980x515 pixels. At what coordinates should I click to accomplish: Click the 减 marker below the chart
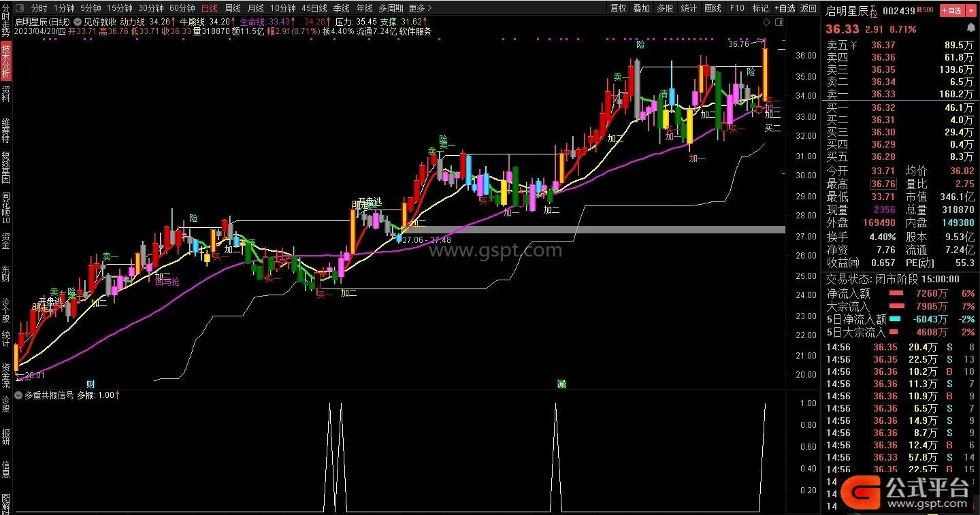click(561, 384)
